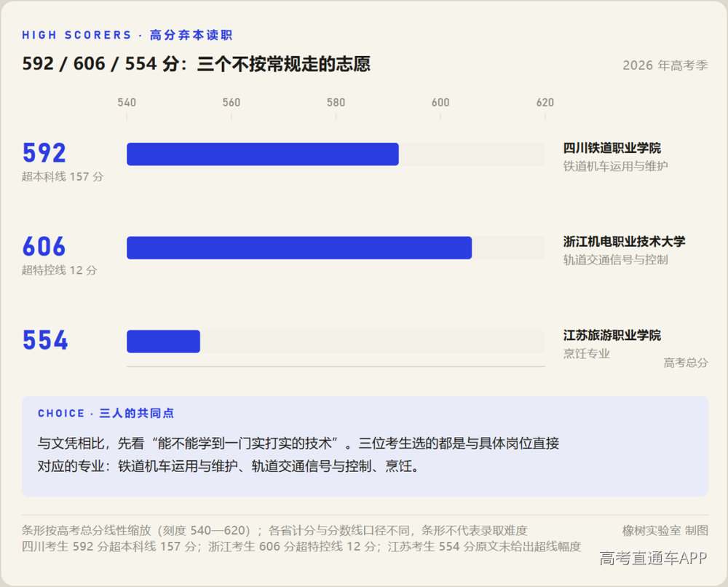This screenshot has width=728, height=587.
Task: Click the paragraph line starting '与文凭相比'
Action: pyautogui.click(x=298, y=444)
